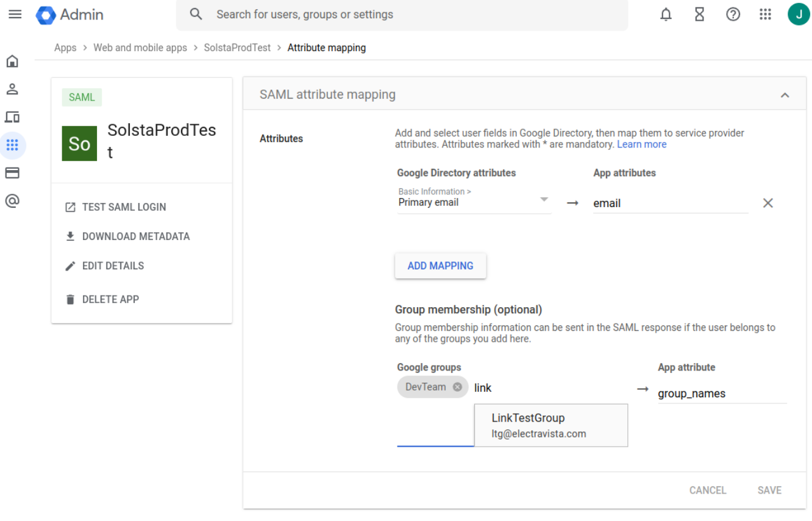
Task: Click TEST SAML LOGIN
Action: [x=116, y=207]
